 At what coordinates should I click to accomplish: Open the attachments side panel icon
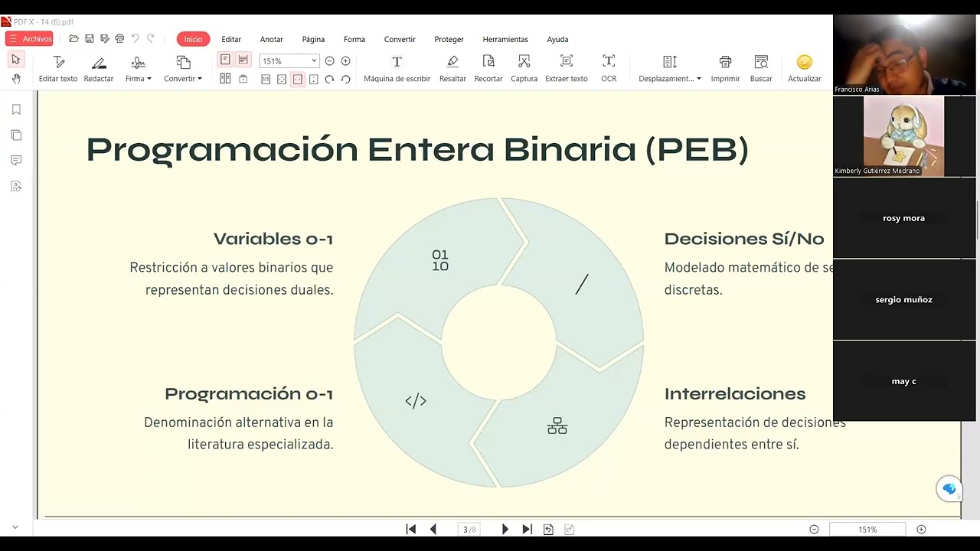[x=16, y=186]
